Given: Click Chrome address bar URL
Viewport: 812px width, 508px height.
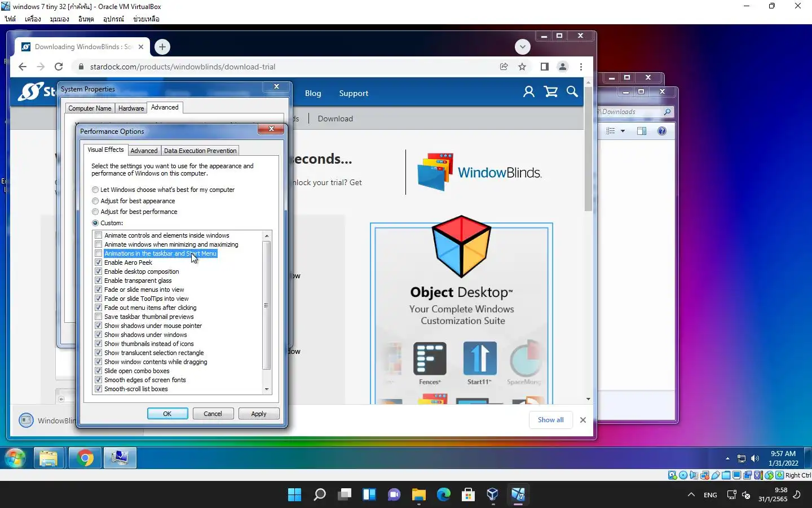Looking at the screenshot, I should pos(183,67).
